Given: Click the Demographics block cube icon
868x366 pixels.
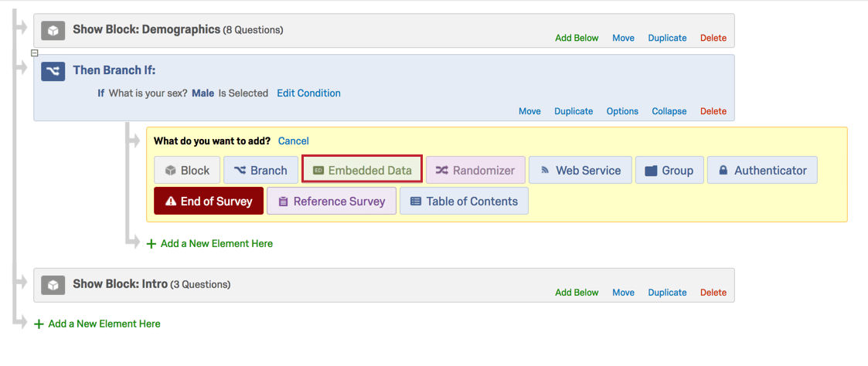Looking at the screenshot, I should [53, 31].
